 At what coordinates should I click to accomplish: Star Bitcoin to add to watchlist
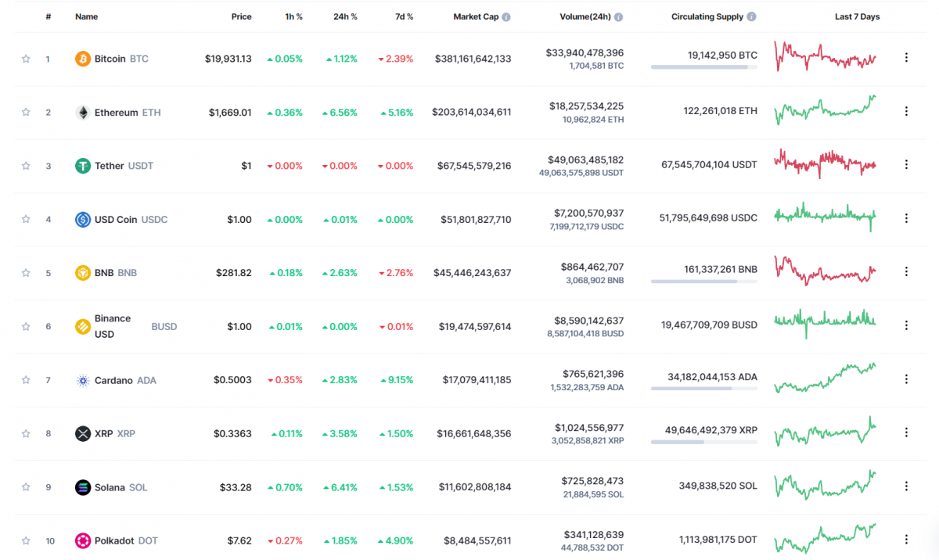tap(26, 59)
